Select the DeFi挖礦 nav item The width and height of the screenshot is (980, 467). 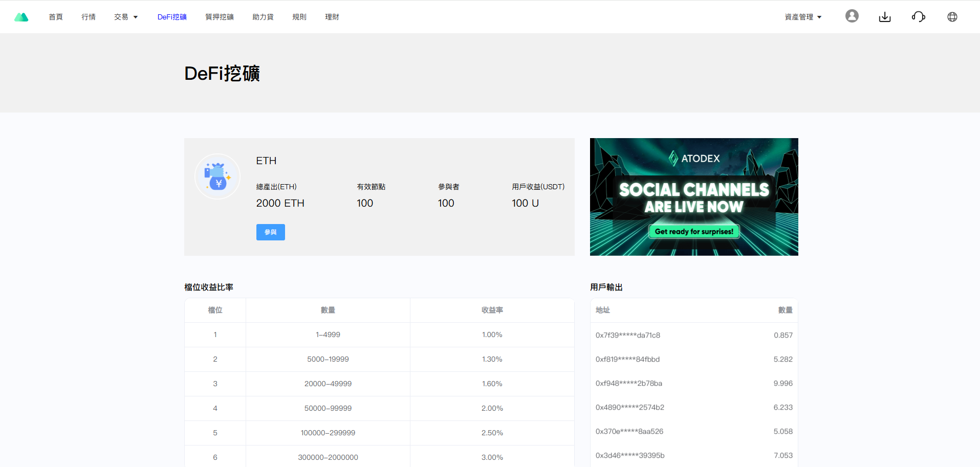point(172,17)
